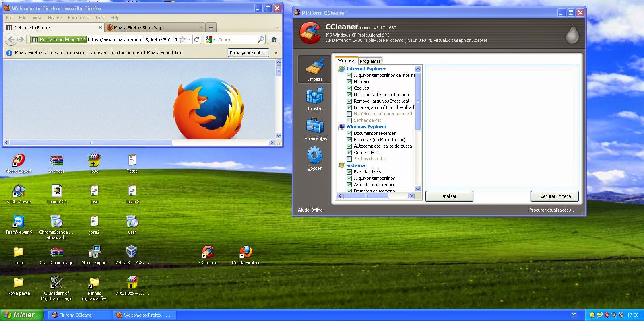Uncheck the Histórico checkbox
644x321 pixels.
tap(349, 82)
